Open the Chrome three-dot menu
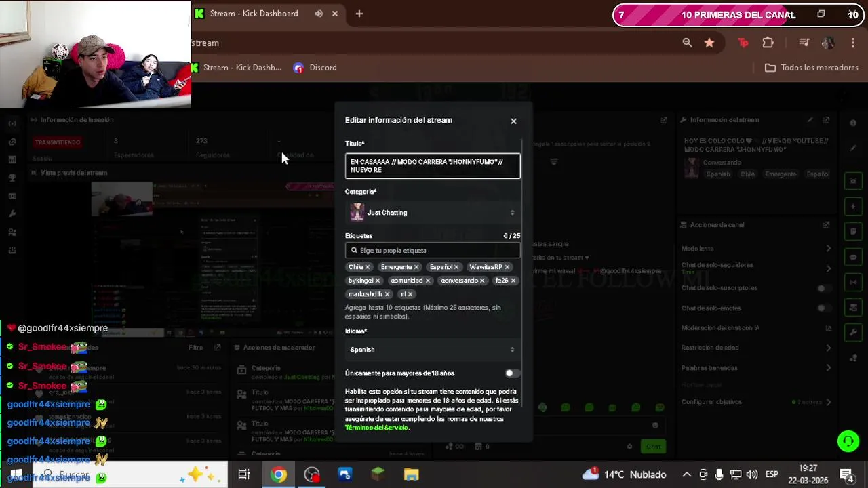The image size is (868, 488). click(x=852, y=43)
